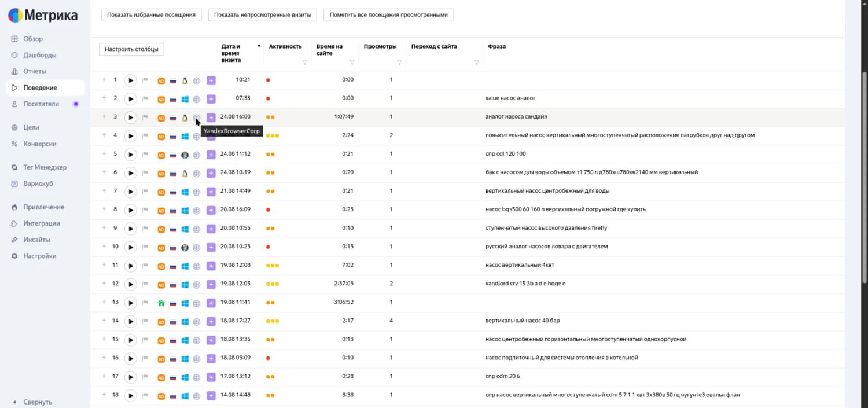Expand details of visit row 13
The width and height of the screenshot is (868, 408).
(x=104, y=302)
